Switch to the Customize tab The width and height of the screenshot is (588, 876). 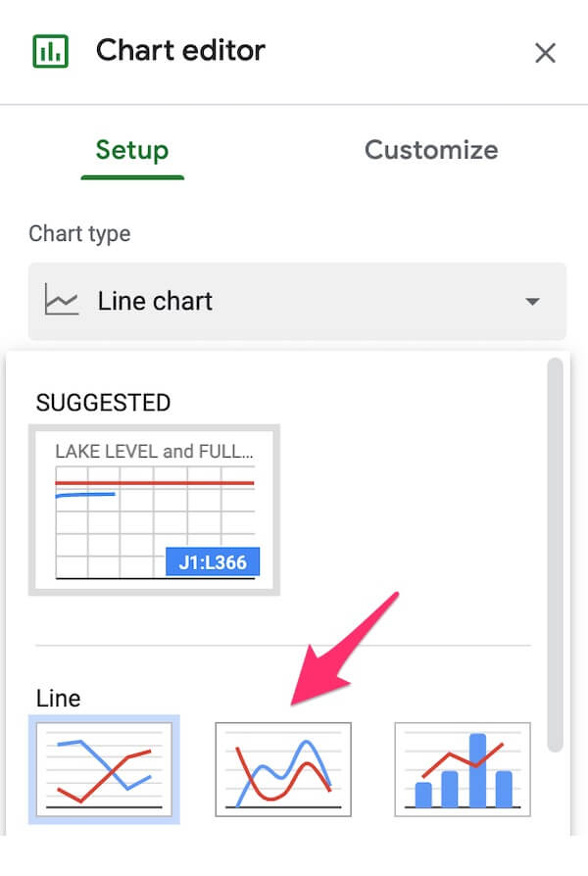pyautogui.click(x=431, y=150)
